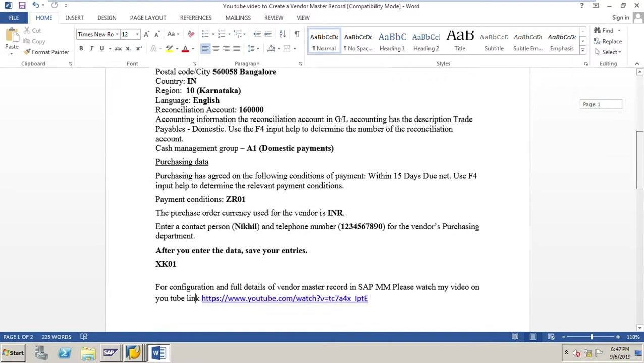Click the Shrink Font icon

[x=157, y=34]
